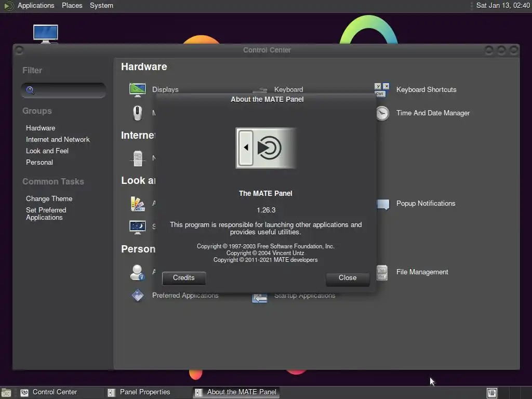Open the Keyboard label in Hardware
This screenshot has width=532, height=399.
tap(288, 89)
